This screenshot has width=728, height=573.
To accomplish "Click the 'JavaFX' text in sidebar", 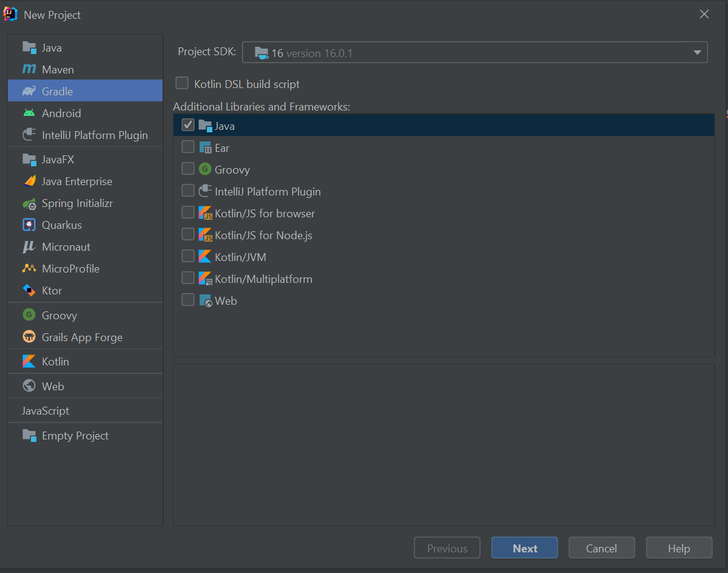I will coord(58,159).
